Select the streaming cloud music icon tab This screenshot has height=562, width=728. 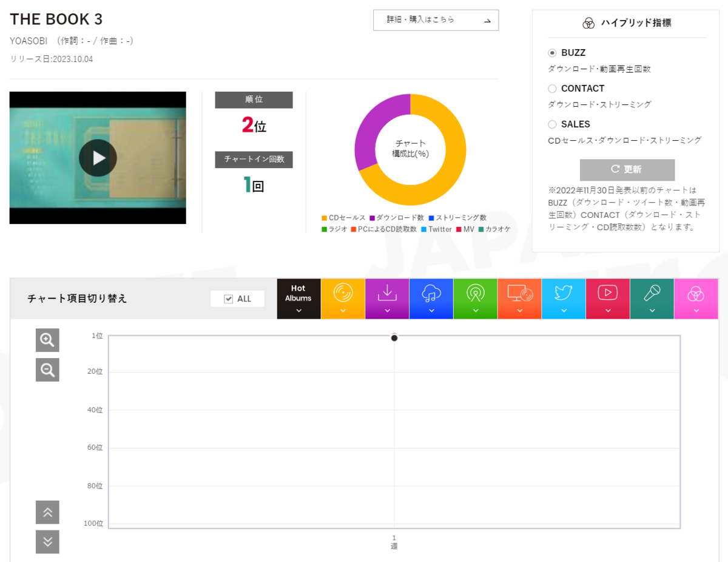[x=431, y=299]
